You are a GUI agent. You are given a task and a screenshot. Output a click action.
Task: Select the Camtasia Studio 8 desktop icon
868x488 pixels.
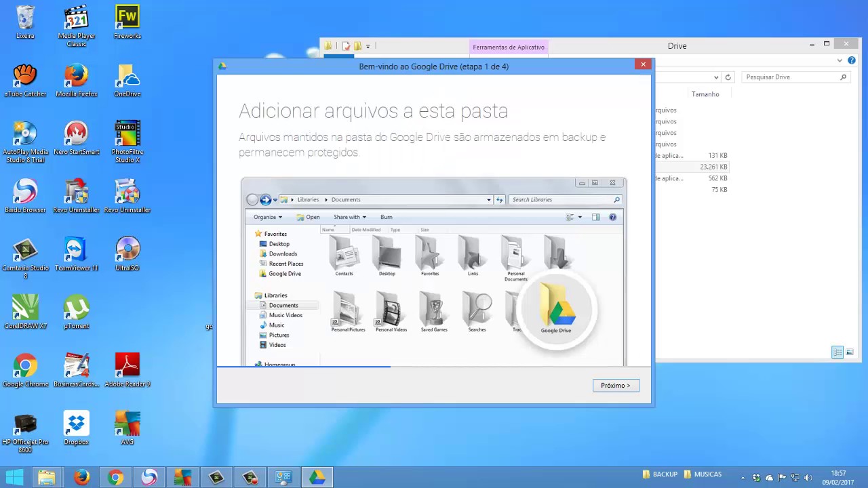pos(25,258)
